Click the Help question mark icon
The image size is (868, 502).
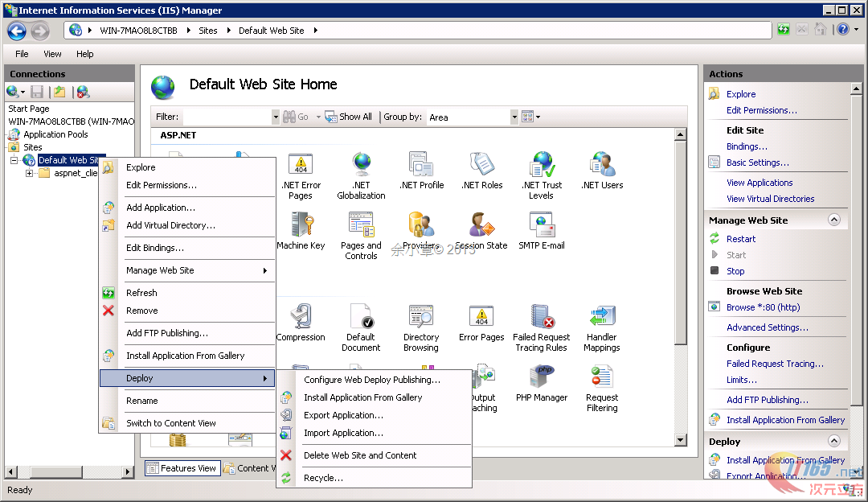[x=842, y=30]
